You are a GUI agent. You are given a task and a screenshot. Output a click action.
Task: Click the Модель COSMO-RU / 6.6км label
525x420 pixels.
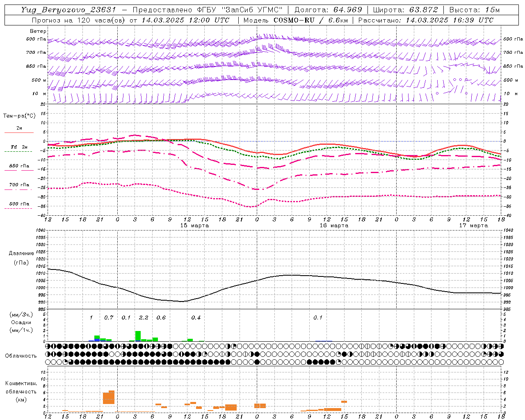click(x=295, y=20)
